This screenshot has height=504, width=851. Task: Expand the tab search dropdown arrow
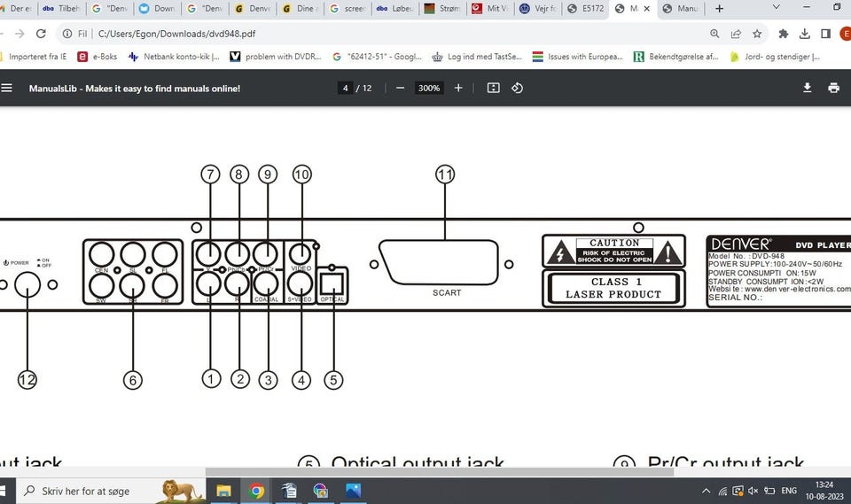pyautogui.click(x=777, y=8)
